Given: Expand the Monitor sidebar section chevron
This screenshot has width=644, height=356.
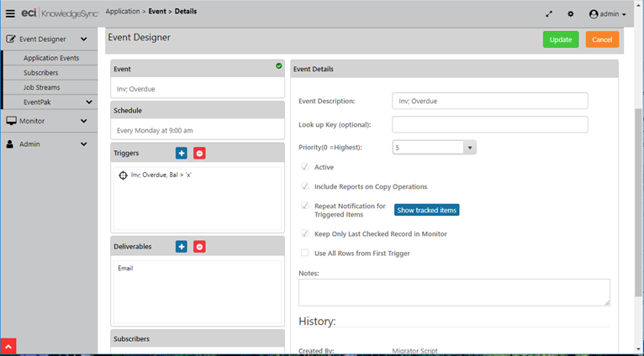Looking at the screenshot, I should click(84, 121).
